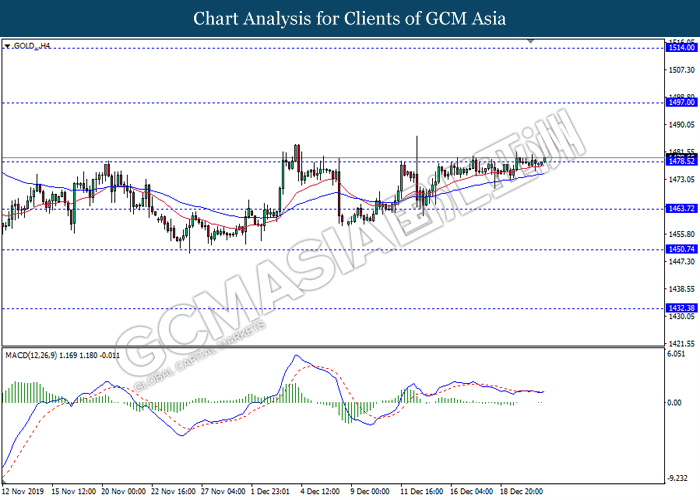Click the '12 Nov 2019' date label
Screen dimensions: 700x500
tap(23, 491)
